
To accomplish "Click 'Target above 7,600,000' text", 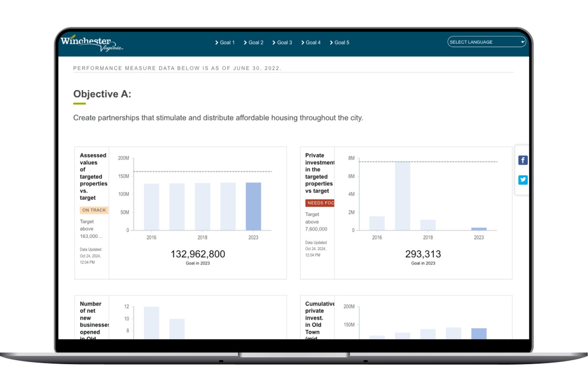I will tap(316, 222).
